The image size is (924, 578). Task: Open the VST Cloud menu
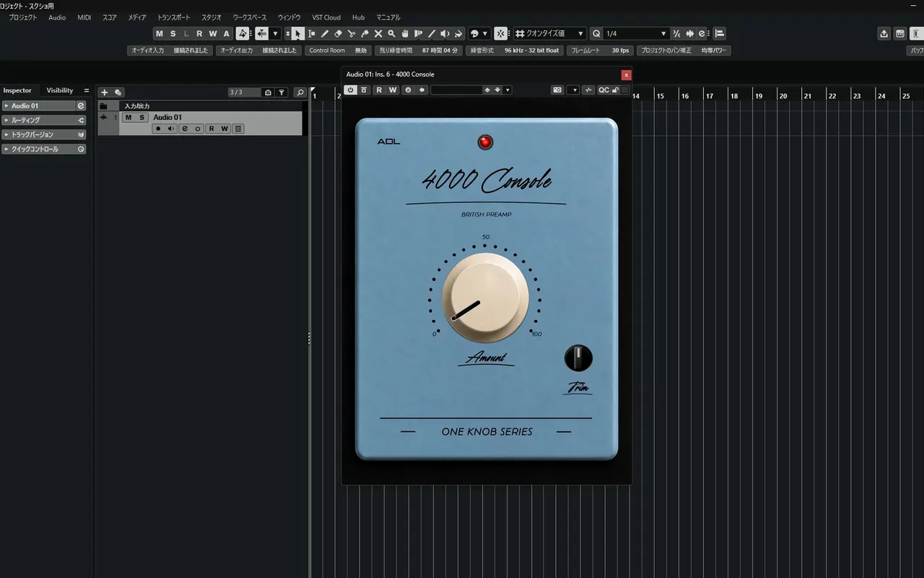pos(326,17)
